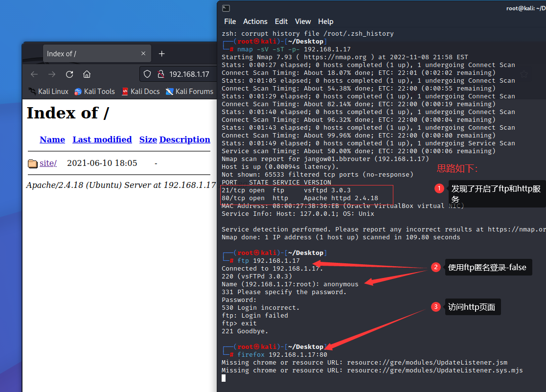Click the 'ftp 192.168.1.17' command line
This screenshot has width=546, height=392.
(x=269, y=261)
